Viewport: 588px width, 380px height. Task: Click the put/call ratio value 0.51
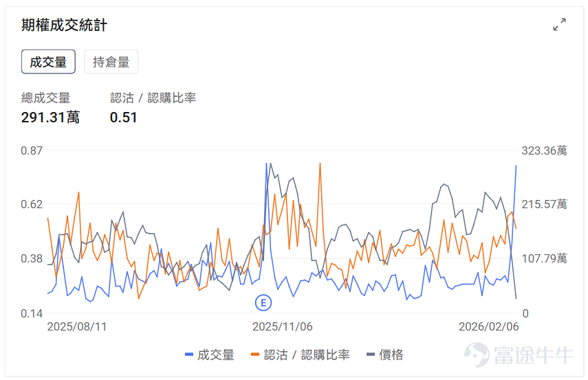pyautogui.click(x=123, y=118)
